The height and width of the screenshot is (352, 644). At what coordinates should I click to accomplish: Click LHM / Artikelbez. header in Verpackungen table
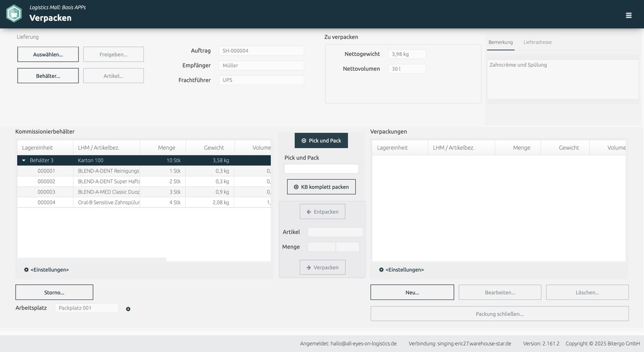[461, 148]
